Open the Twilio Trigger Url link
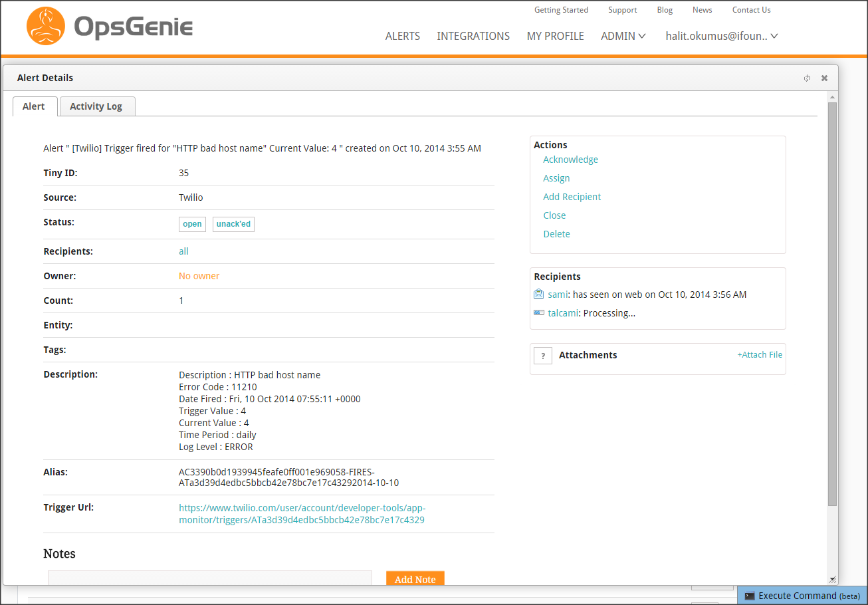 (x=302, y=514)
